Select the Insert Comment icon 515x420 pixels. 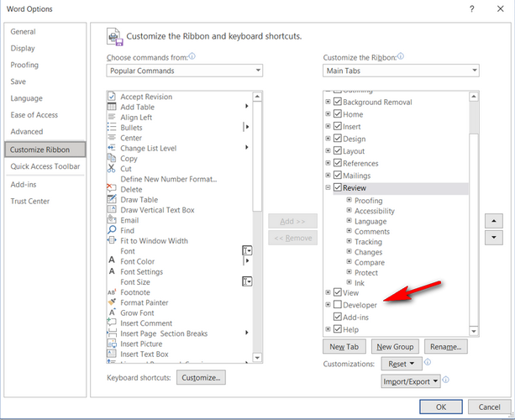click(x=112, y=323)
